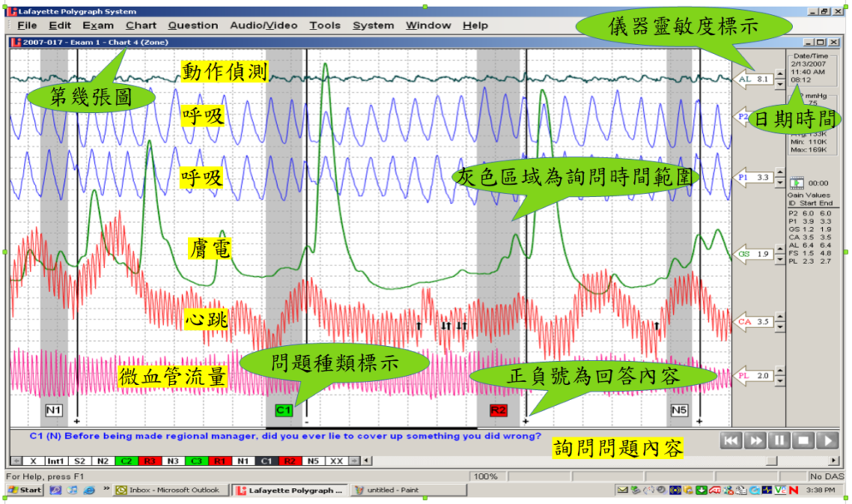852x504 pixels.
Task: Select the AL 8.1 channel arrow label
Action: (x=754, y=79)
